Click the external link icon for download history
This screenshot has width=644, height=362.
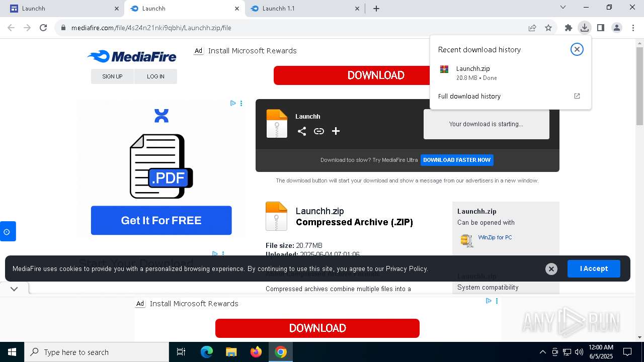pyautogui.click(x=577, y=96)
